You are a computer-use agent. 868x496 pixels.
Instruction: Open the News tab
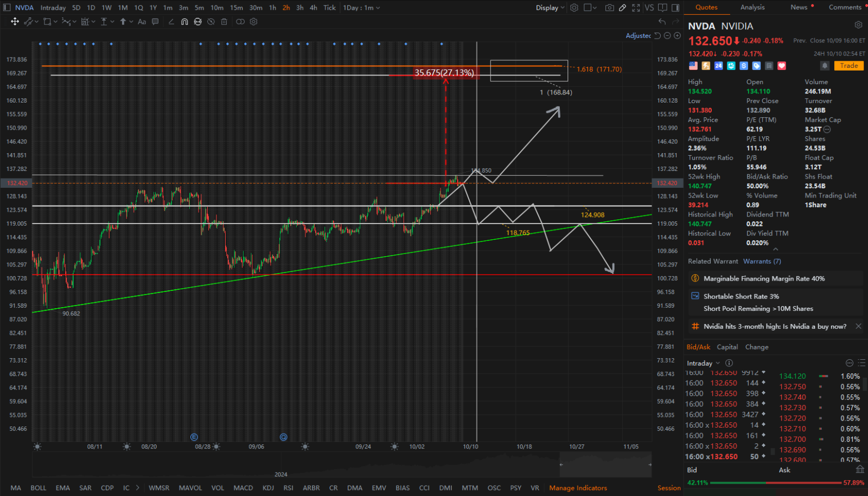[799, 7]
